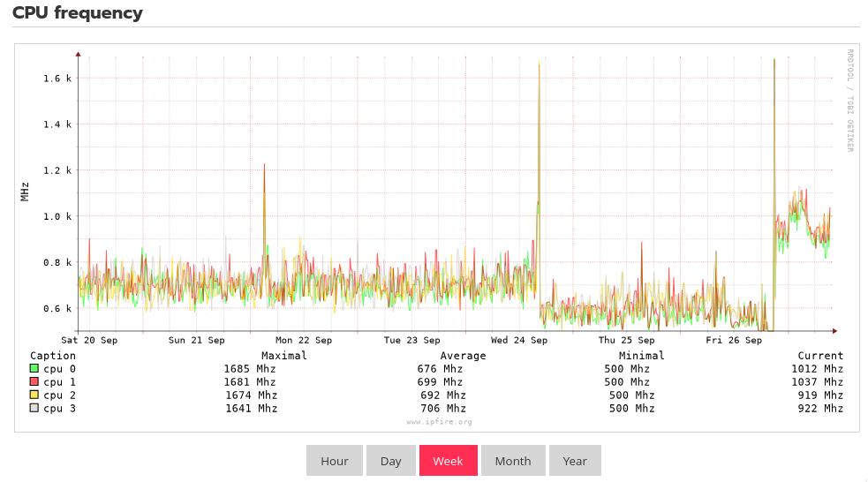Click the cpu 3 average value 706 Mhz

click(x=442, y=409)
